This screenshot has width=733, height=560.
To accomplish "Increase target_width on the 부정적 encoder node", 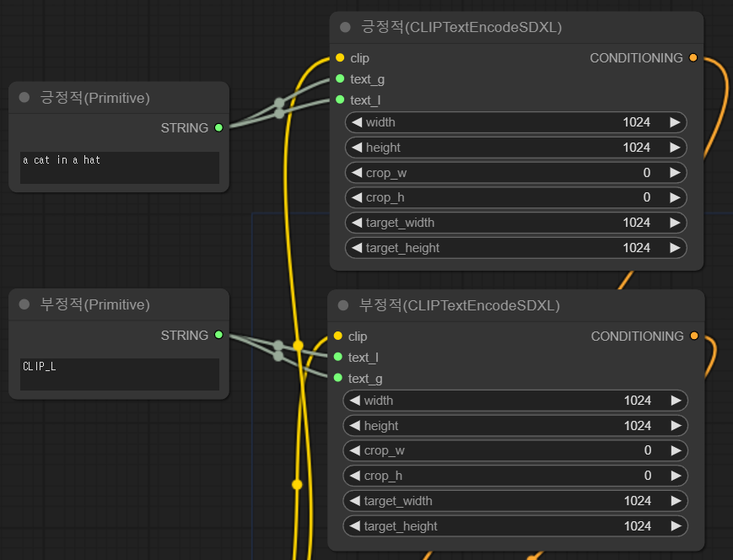I will click(676, 501).
